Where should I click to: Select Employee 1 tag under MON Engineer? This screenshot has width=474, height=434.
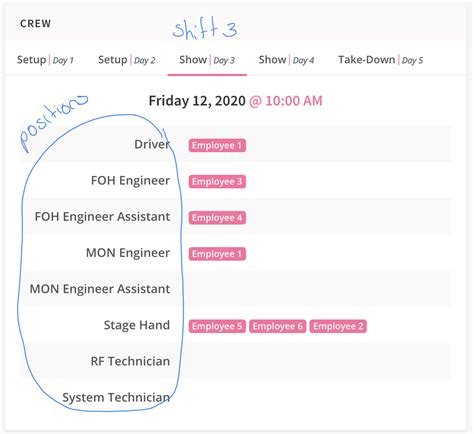click(x=217, y=254)
